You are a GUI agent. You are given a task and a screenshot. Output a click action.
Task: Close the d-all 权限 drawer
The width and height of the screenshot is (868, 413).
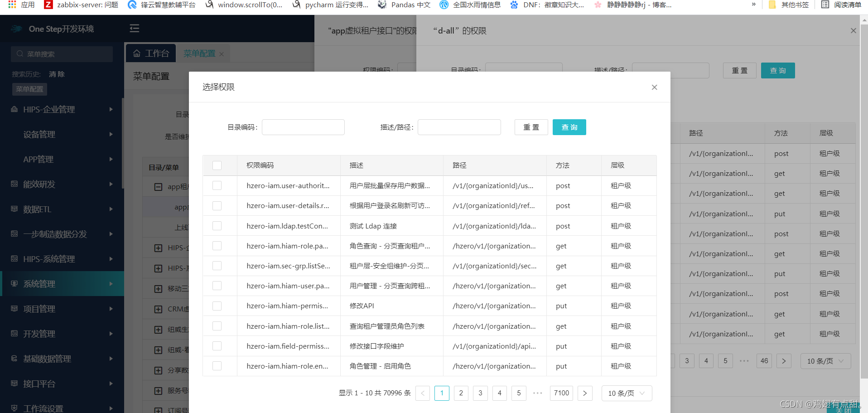click(853, 31)
